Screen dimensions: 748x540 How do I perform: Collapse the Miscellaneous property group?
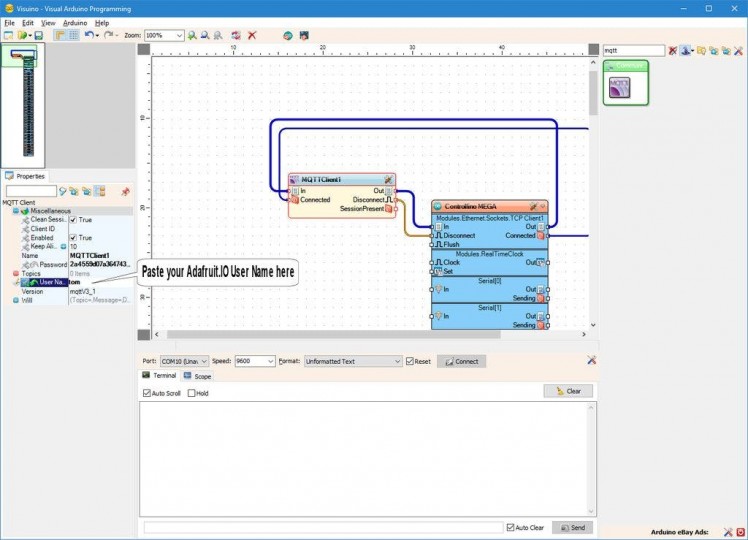15,211
